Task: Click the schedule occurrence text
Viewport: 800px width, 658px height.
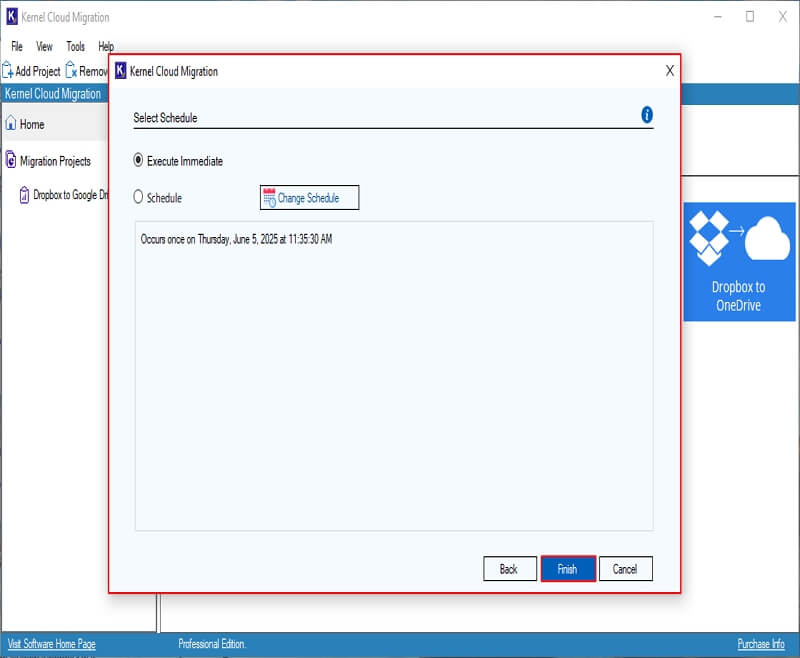Action: [236, 239]
